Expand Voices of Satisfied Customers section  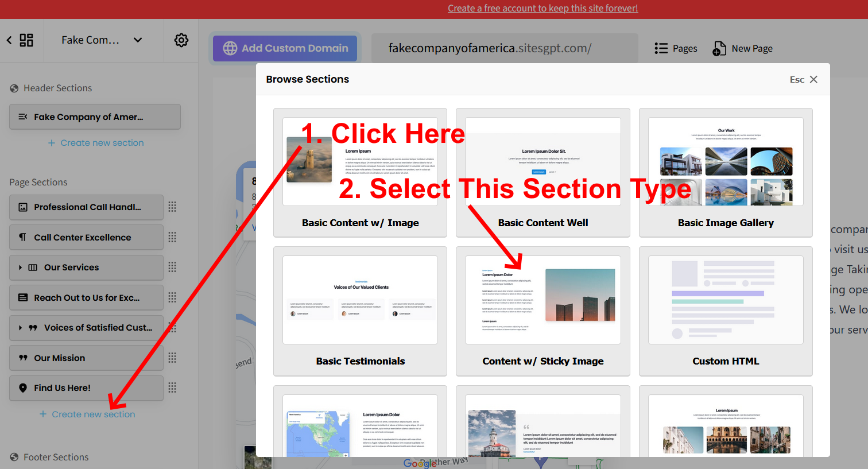(x=21, y=328)
